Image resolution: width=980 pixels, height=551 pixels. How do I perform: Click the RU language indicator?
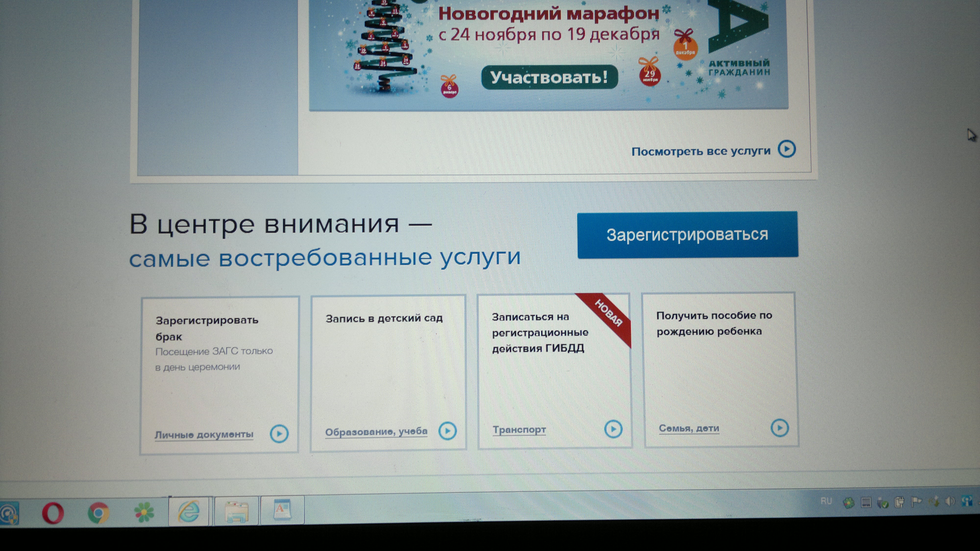click(x=826, y=501)
